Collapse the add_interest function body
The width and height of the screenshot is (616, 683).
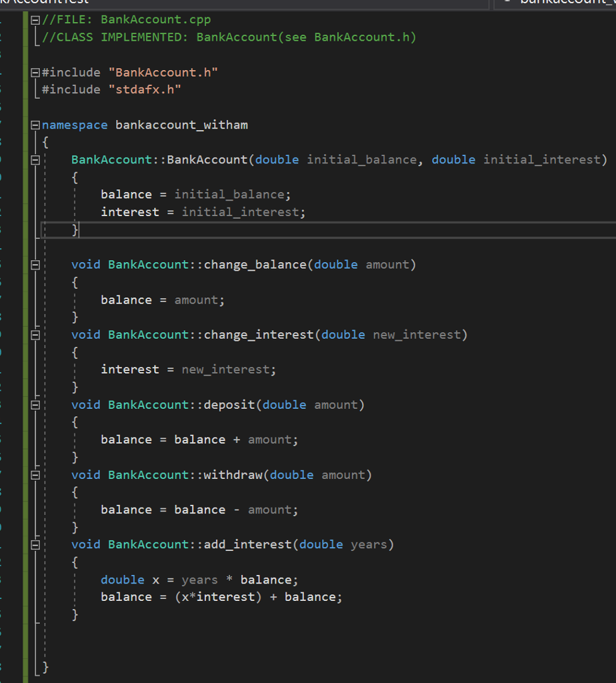pyautogui.click(x=34, y=544)
